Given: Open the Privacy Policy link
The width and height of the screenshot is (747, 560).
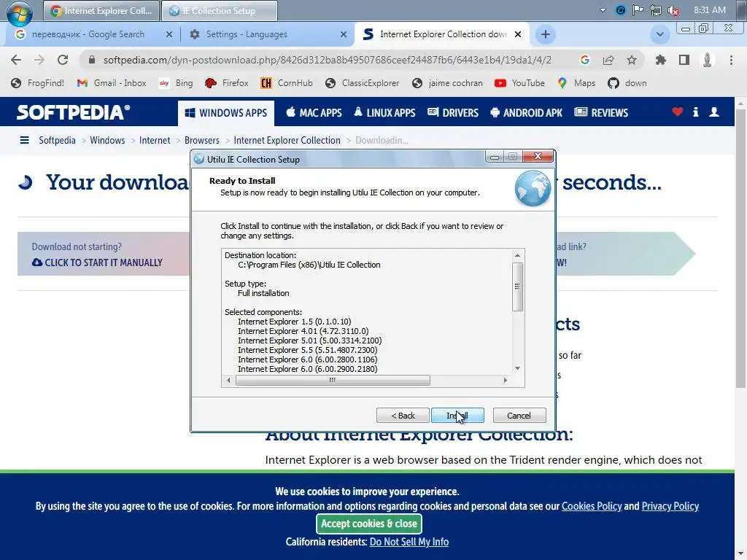Looking at the screenshot, I should (x=670, y=506).
